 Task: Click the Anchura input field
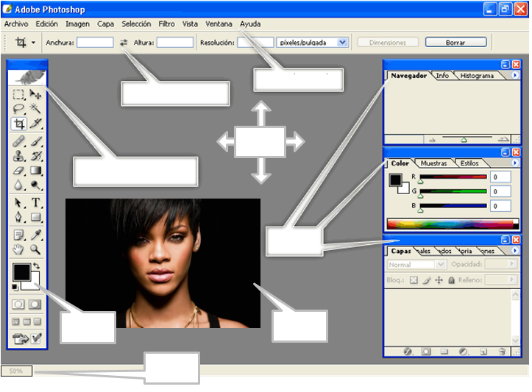tap(95, 43)
